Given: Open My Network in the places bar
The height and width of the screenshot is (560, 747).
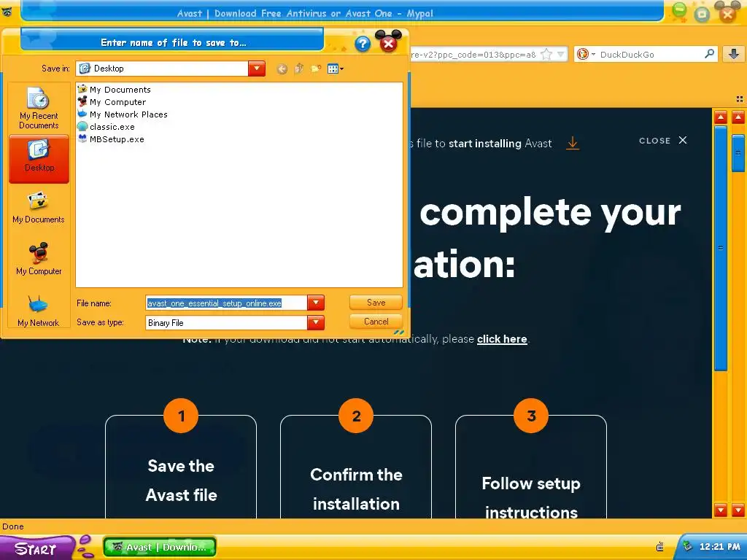Looking at the screenshot, I should pos(38,311).
